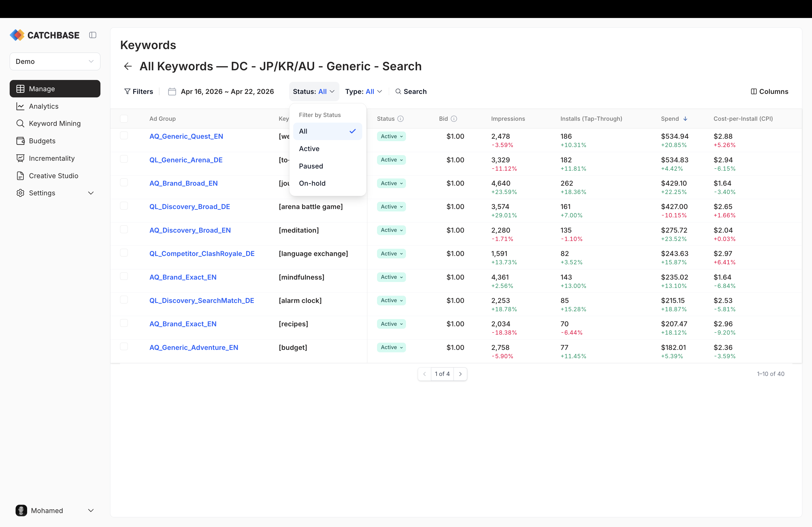Collapse the sidebar with the panel icon
Viewport: 812px width, 527px height.
click(92, 35)
